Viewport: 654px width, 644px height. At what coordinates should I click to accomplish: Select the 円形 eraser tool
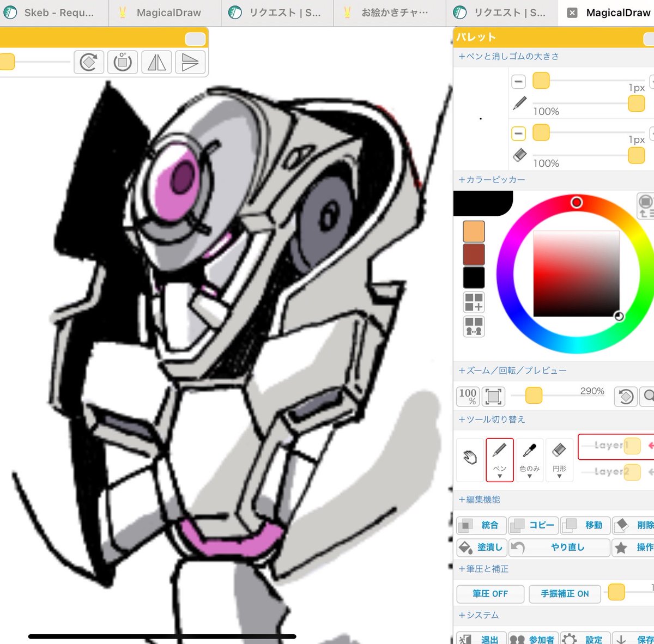(559, 460)
